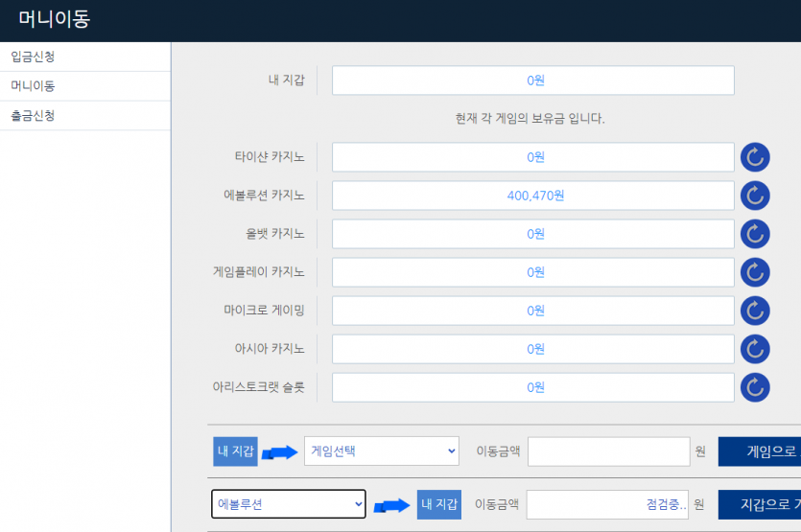Image resolution: width=801 pixels, height=532 pixels.
Task: Refresh the 올뱃 카지노 balance
Action: (755, 234)
